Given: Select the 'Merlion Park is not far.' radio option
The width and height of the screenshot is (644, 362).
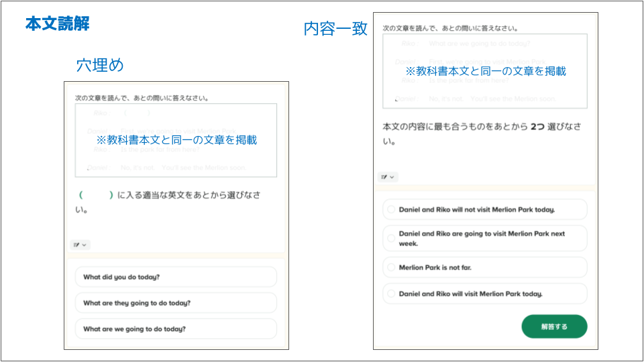Looking at the screenshot, I should (484, 267).
